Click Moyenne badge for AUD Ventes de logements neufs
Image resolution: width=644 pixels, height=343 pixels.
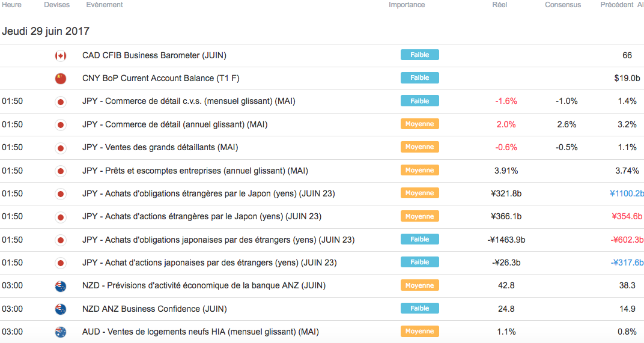coord(419,331)
